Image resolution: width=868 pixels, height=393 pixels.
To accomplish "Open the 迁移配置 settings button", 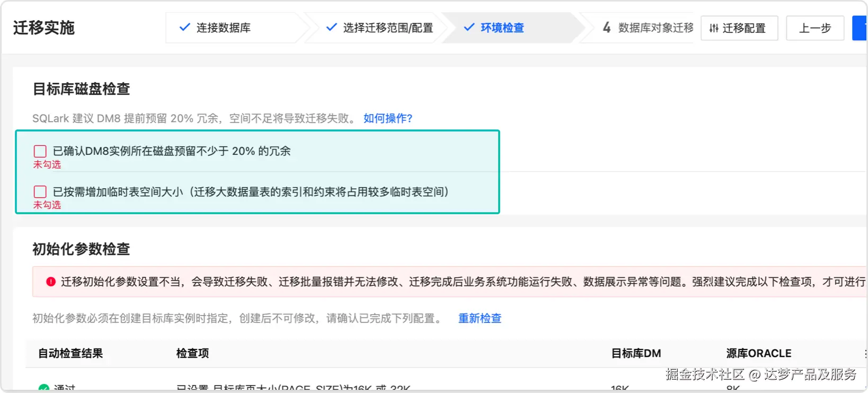I will pyautogui.click(x=739, y=28).
